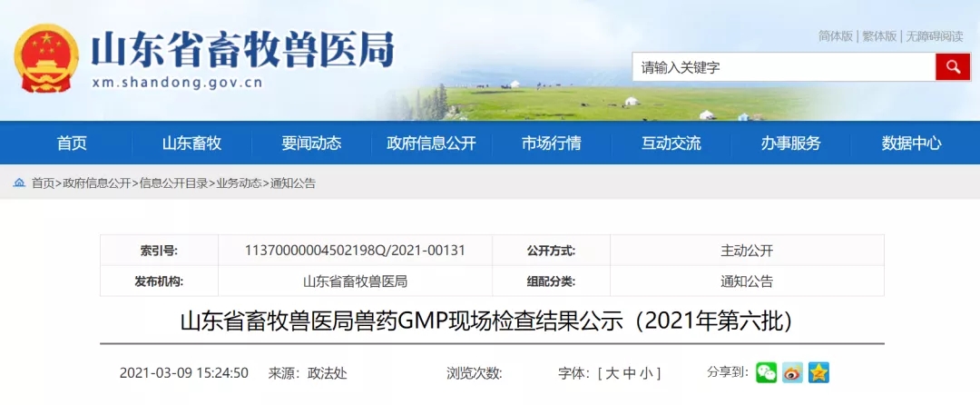
Task: Switch to 简体版 version
Action: point(836,36)
